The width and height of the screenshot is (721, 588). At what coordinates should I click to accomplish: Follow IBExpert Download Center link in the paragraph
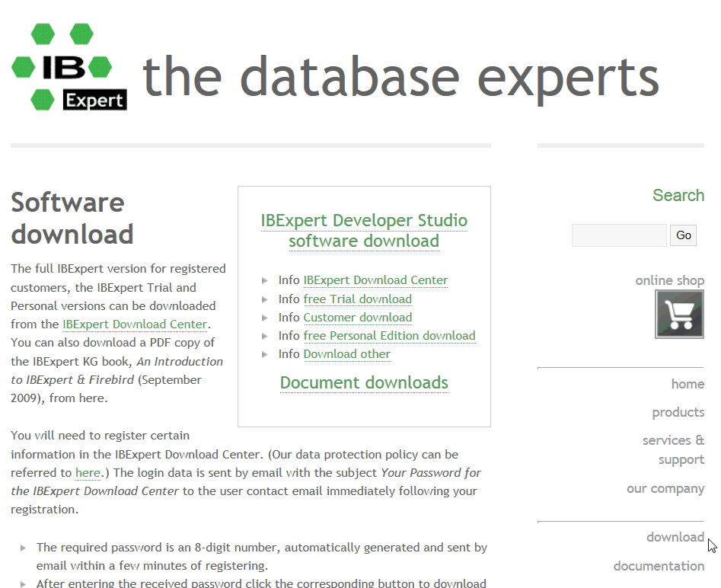coord(135,324)
